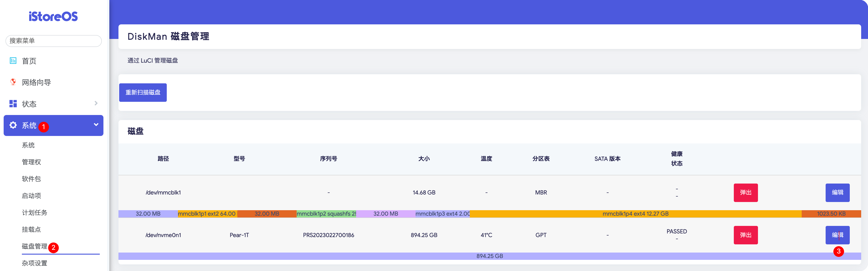The height and width of the screenshot is (271, 868).
Task: Click the 894.25 GB nvme usage bar
Action: point(490,256)
